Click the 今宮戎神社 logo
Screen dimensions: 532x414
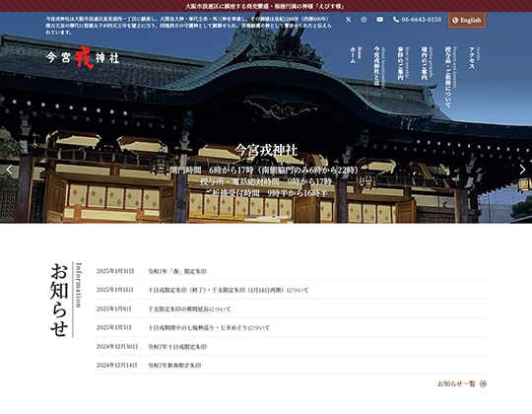(83, 57)
